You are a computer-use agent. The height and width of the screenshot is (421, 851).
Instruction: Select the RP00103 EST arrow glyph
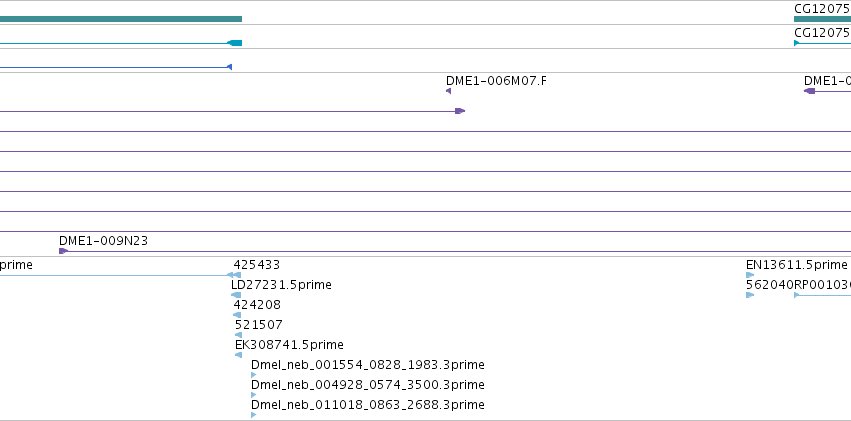[797, 295]
